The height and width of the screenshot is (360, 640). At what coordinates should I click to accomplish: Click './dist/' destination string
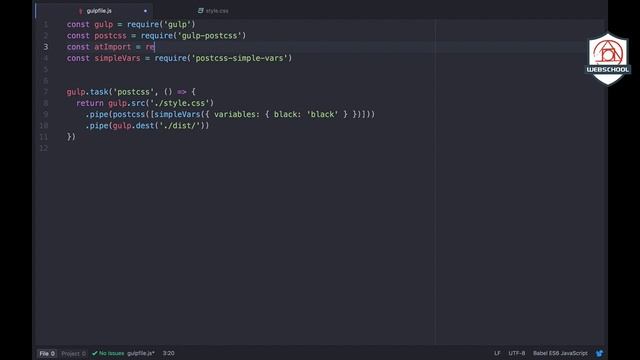[x=180, y=126]
